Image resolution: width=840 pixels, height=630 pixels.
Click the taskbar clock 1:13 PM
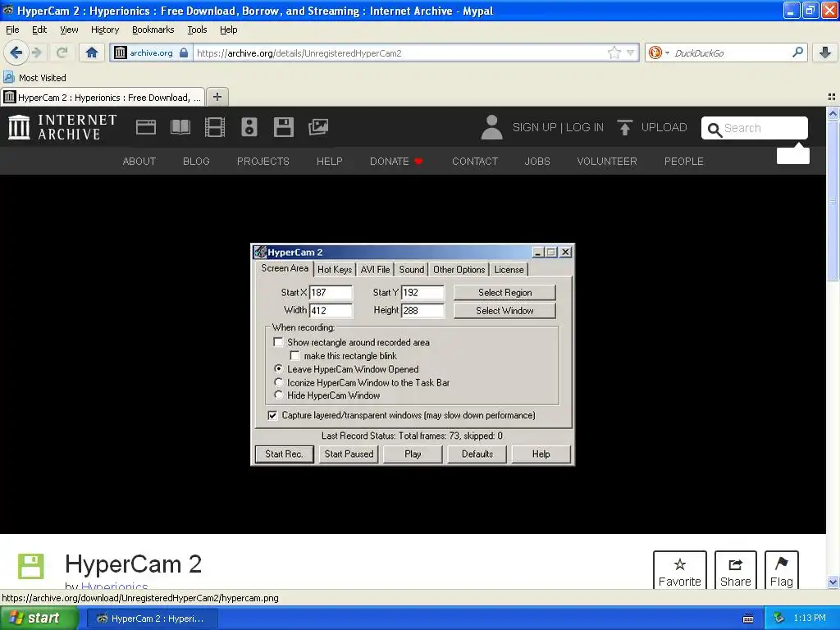(810, 619)
